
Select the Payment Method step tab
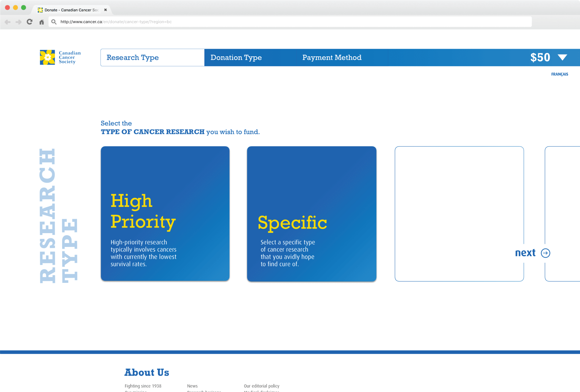[332, 58]
